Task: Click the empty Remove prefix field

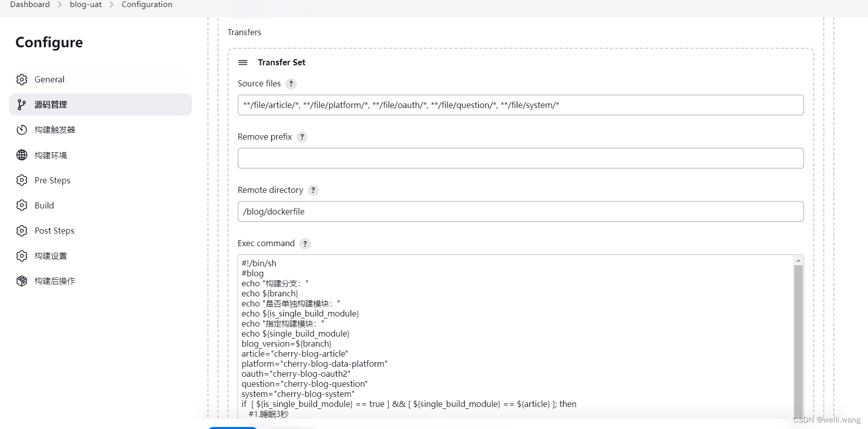Action: 520,158
